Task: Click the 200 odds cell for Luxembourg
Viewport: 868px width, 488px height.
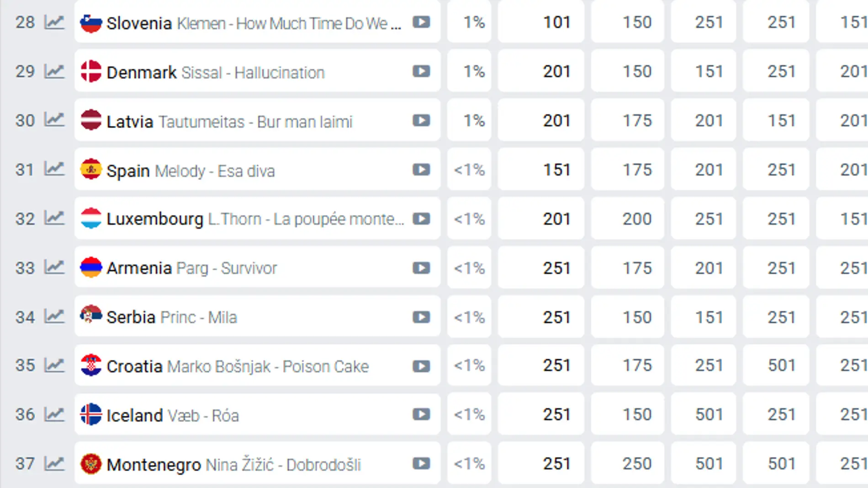Action: [x=636, y=219]
